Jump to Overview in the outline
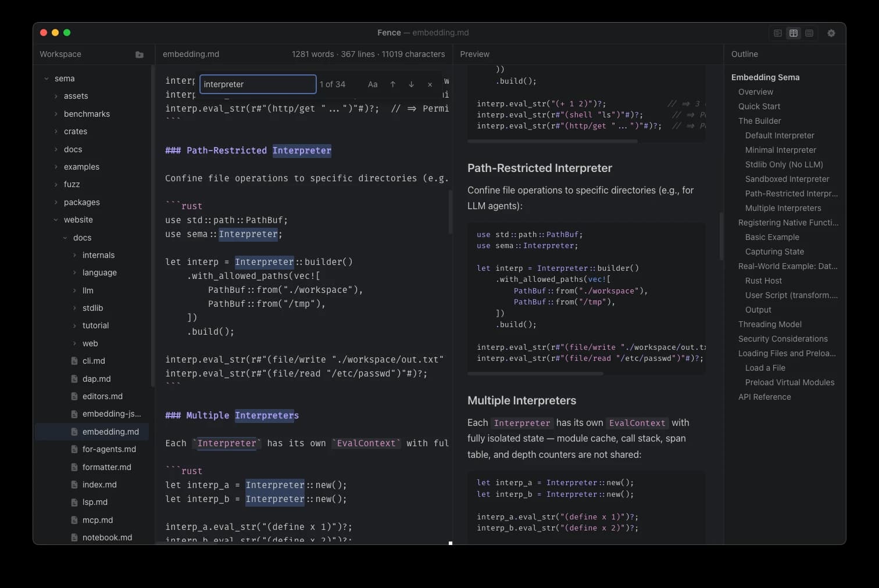 pos(756,92)
